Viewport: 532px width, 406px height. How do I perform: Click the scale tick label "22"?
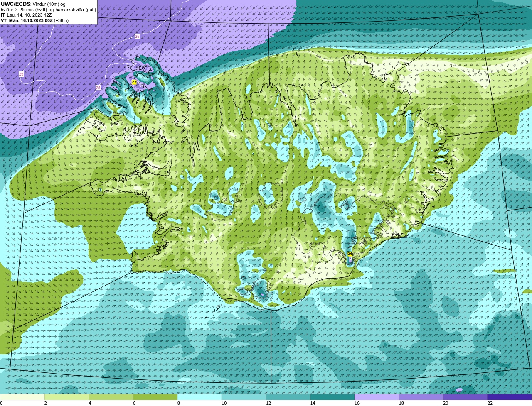point(490,403)
